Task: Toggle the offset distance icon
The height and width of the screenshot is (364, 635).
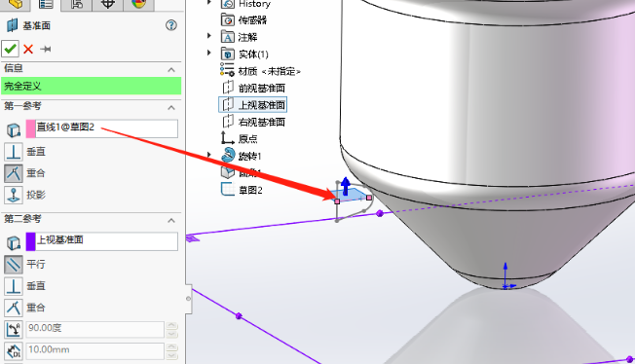Action: (x=14, y=350)
